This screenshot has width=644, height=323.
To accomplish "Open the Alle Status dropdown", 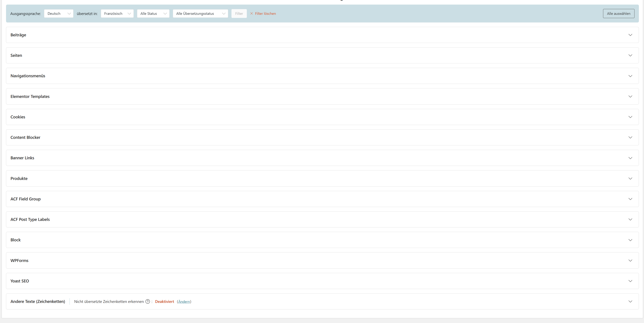I will [x=153, y=14].
